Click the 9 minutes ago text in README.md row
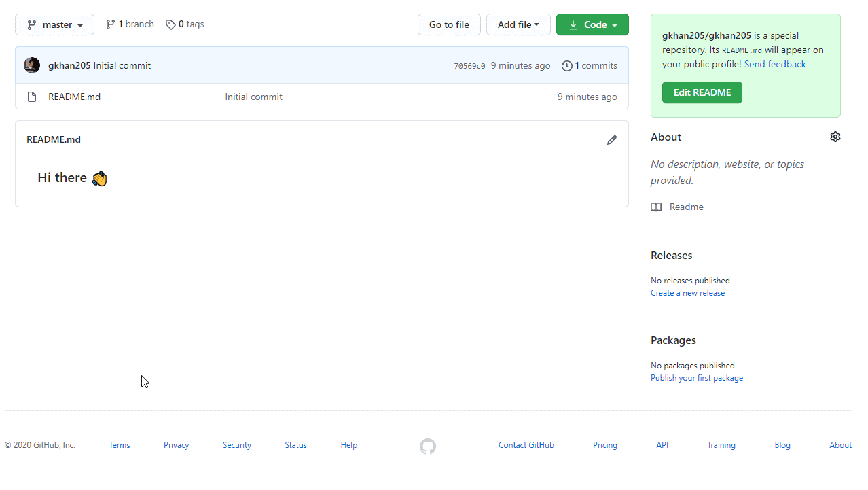Image resolution: width=868 pixels, height=490 pixels. point(587,97)
